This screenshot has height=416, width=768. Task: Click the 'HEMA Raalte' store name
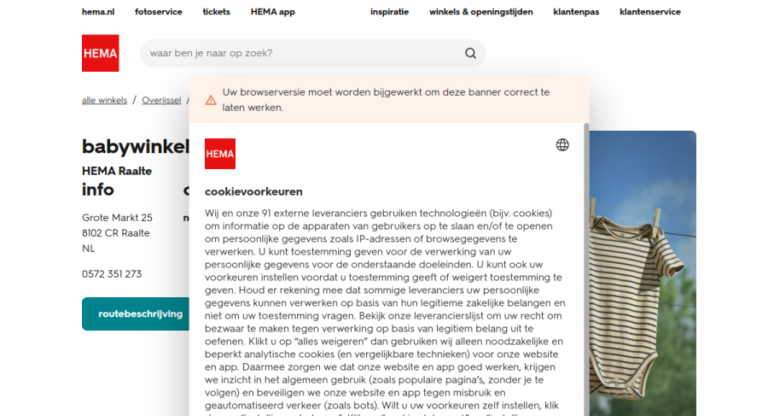pos(117,171)
